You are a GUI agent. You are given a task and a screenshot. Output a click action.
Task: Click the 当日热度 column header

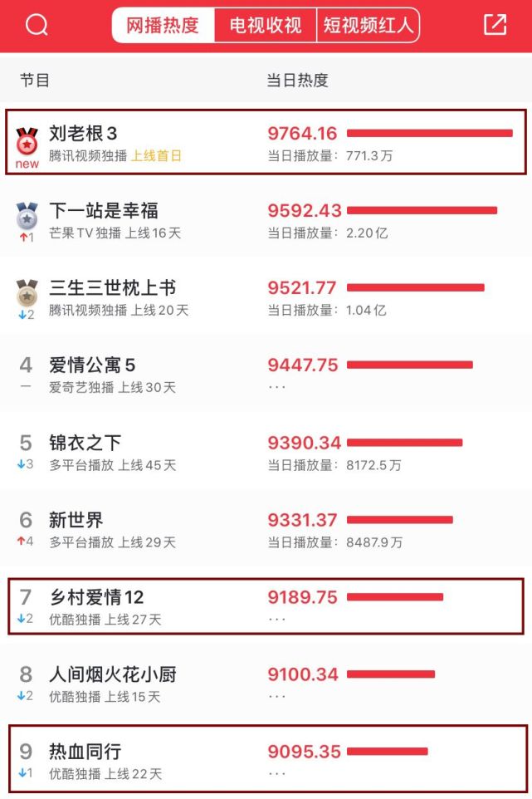(x=296, y=81)
